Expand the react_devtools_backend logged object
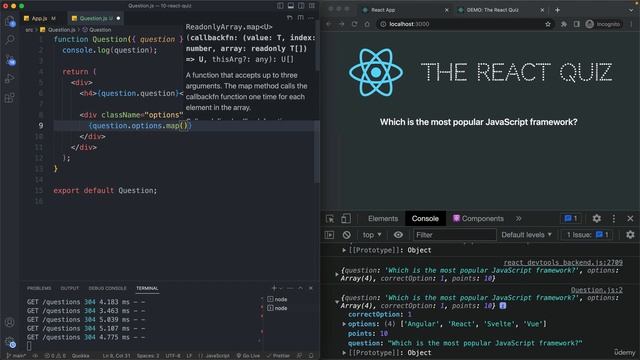640x360 pixels. 337,274
